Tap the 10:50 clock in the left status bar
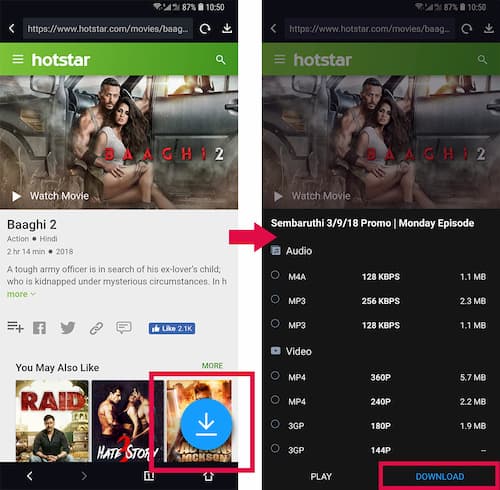The width and height of the screenshot is (500, 490). 214,7
